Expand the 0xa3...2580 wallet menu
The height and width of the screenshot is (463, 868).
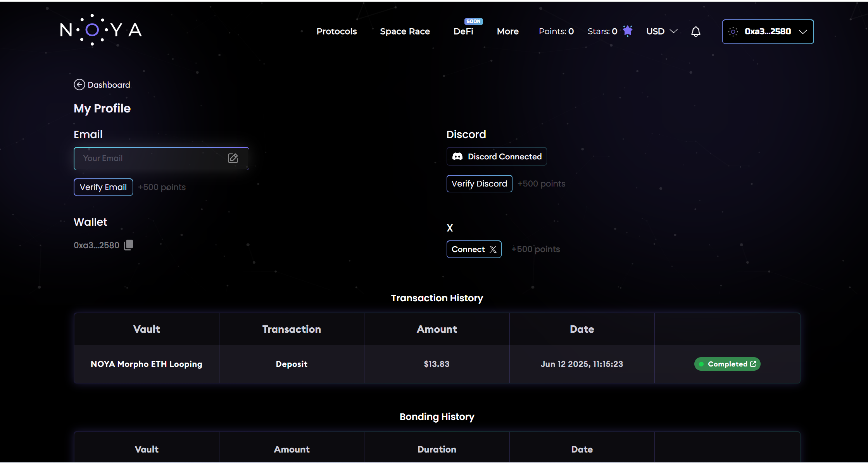(768, 31)
